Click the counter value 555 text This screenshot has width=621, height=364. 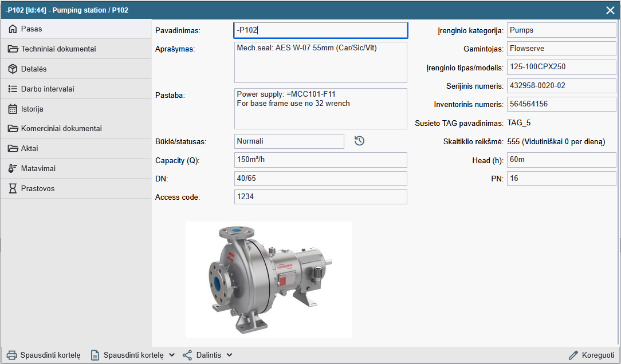point(556,141)
